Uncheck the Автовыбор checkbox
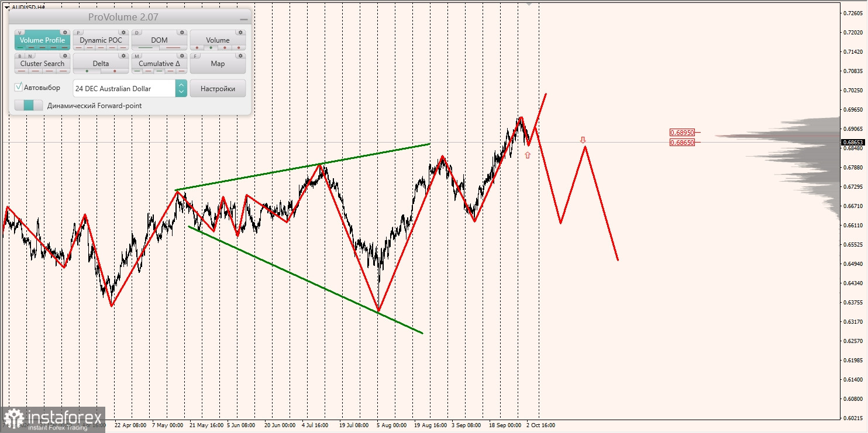The image size is (868, 433). tap(18, 86)
